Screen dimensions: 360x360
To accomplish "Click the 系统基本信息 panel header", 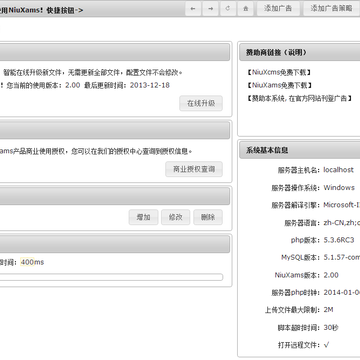I will click(300, 150).
